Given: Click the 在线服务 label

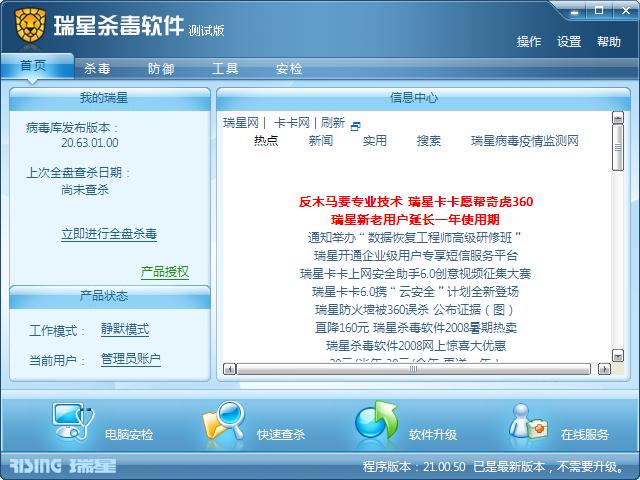Looking at the screenshot, I should coord(584,434).
